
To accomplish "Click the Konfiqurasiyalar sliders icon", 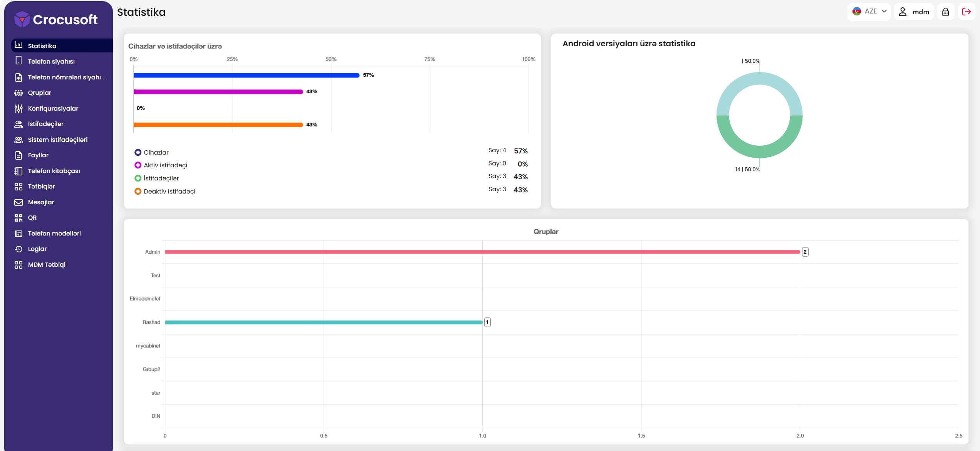I will tap(18, 109).
